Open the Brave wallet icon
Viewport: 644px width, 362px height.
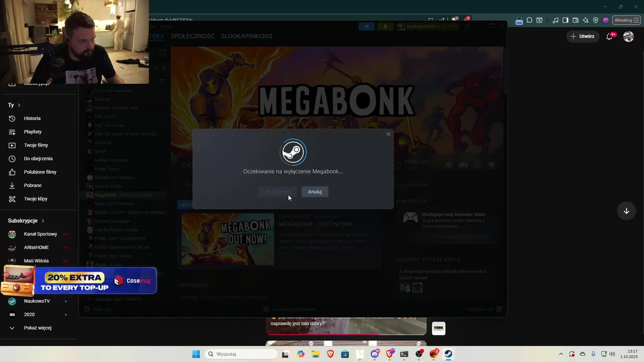click(x=576, y=20)
